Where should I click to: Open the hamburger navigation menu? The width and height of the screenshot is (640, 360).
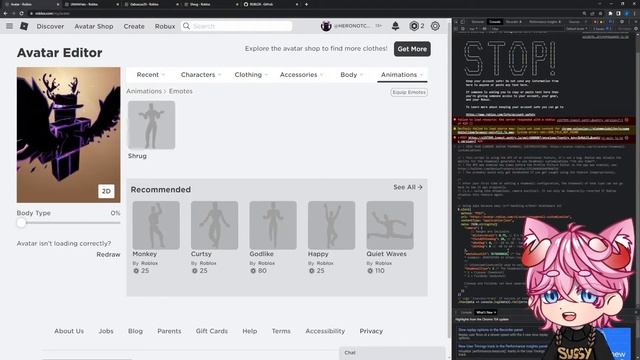point(9,26)
